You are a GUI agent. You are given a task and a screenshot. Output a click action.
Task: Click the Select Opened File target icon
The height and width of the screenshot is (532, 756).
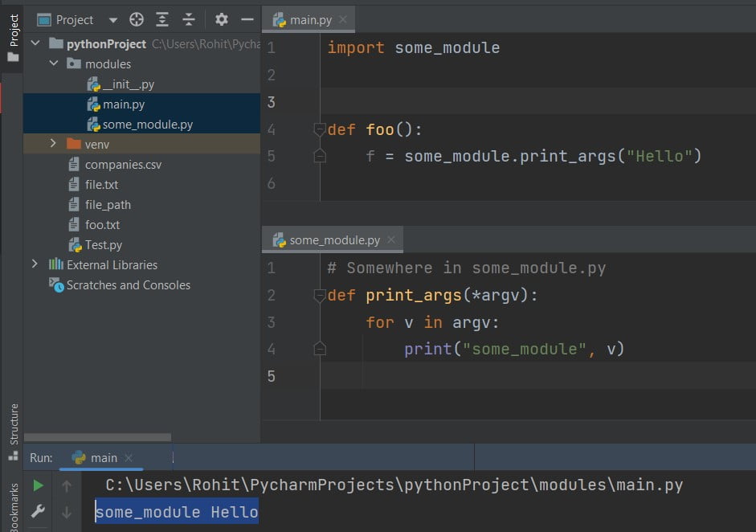(136, 18)
